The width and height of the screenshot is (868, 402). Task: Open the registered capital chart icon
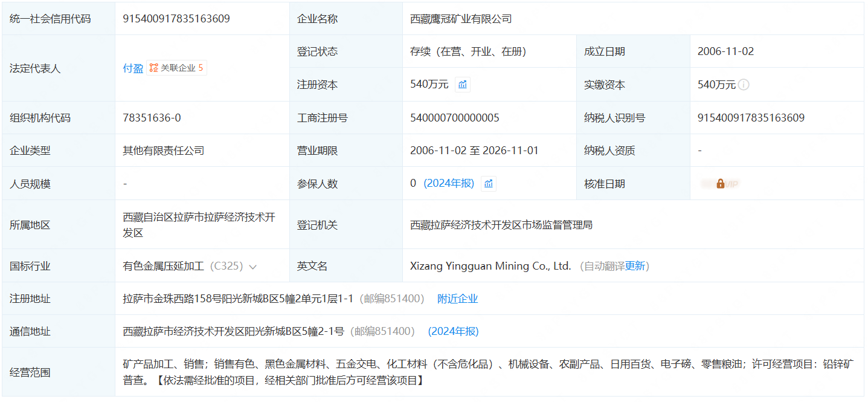[x=463, y=85]
